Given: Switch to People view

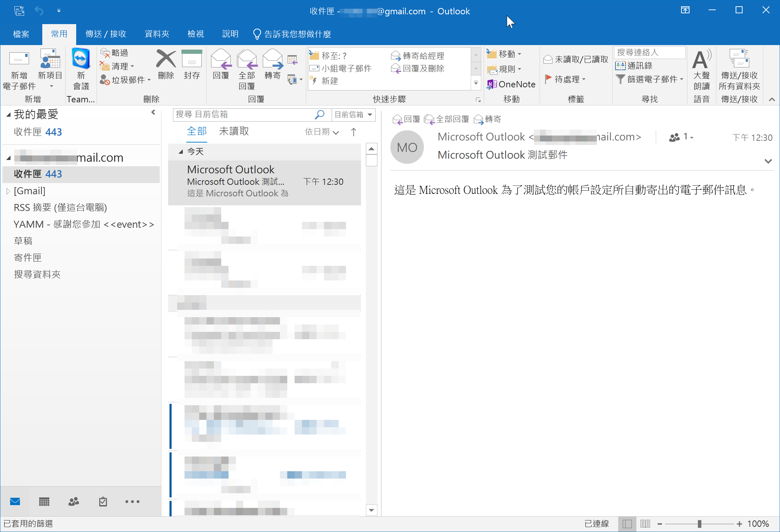Looking at the screenshot, I should 73,502.
